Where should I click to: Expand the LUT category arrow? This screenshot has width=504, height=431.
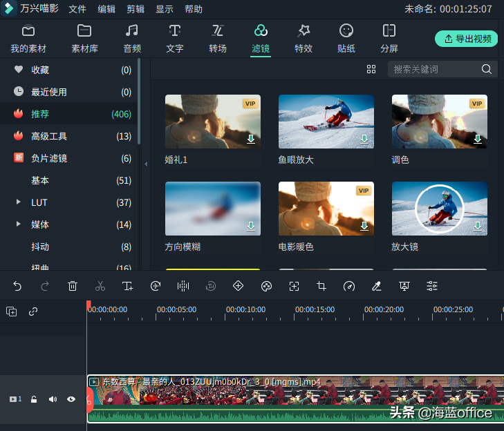(19, 202)
